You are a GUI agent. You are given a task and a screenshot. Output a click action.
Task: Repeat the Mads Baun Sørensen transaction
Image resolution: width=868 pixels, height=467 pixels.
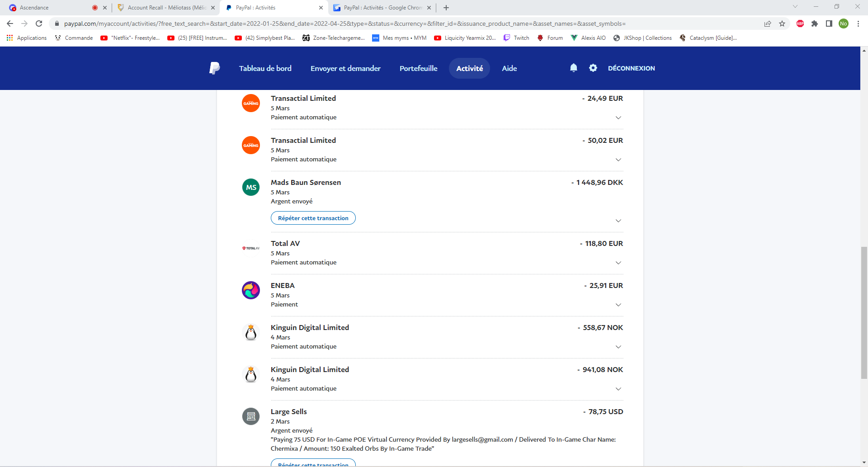click(313, 218)
